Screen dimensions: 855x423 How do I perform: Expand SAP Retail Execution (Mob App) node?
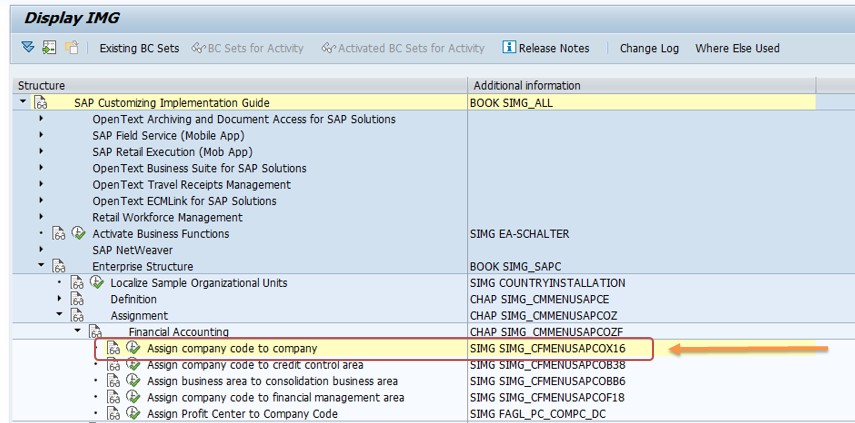point(41,151)
